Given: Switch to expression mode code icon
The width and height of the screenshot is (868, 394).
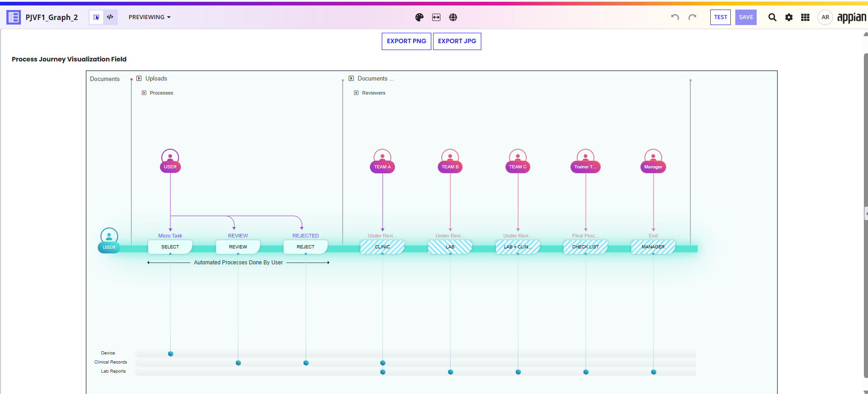Looking at the screenshot, I should point(110,17).
